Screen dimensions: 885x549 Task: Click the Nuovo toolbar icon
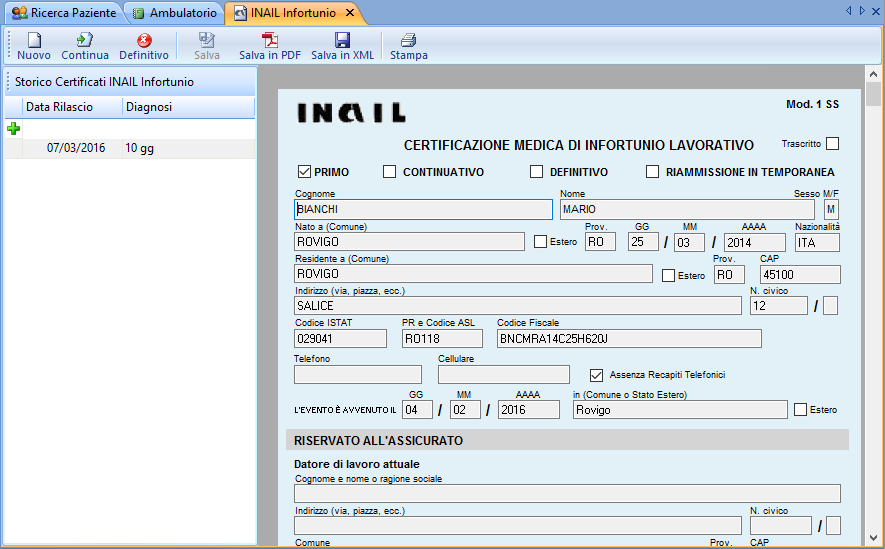[34, 40]
